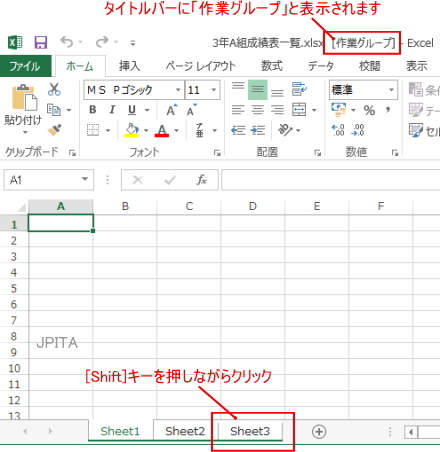Click the Undo arrow icon
The image size is (440, 452).
66,42
